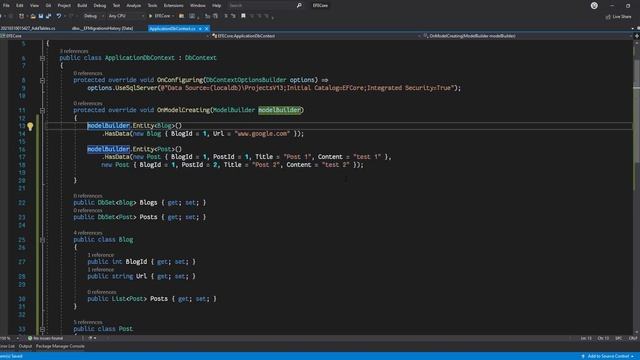Open the Analyze menu
Viewport: 640px width, 360px height.
coord(133,6)
